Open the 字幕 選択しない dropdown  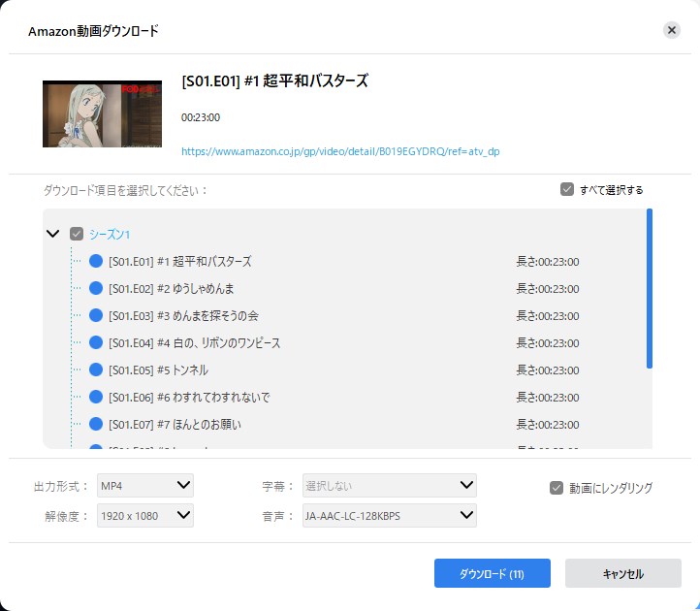(x=389, y=485)
